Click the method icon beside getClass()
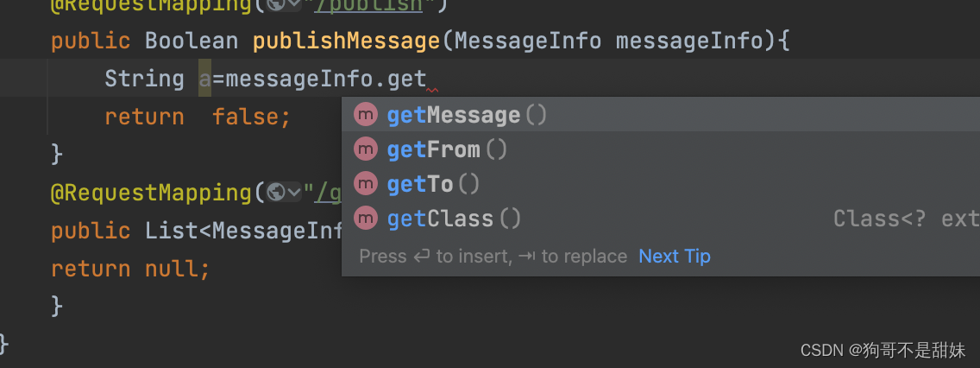This screenshot has width=980, height=368. (366, 218)
